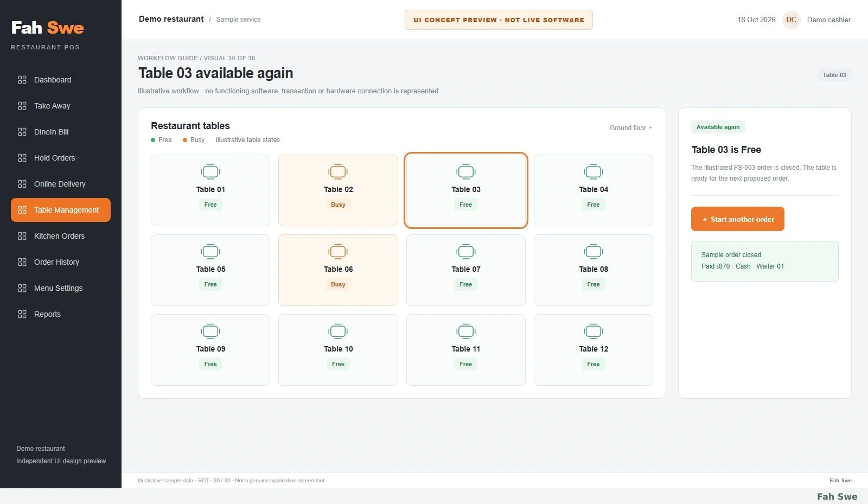
Task: Click the orange table icon on Table 02
Action: [x=338, y=172]
